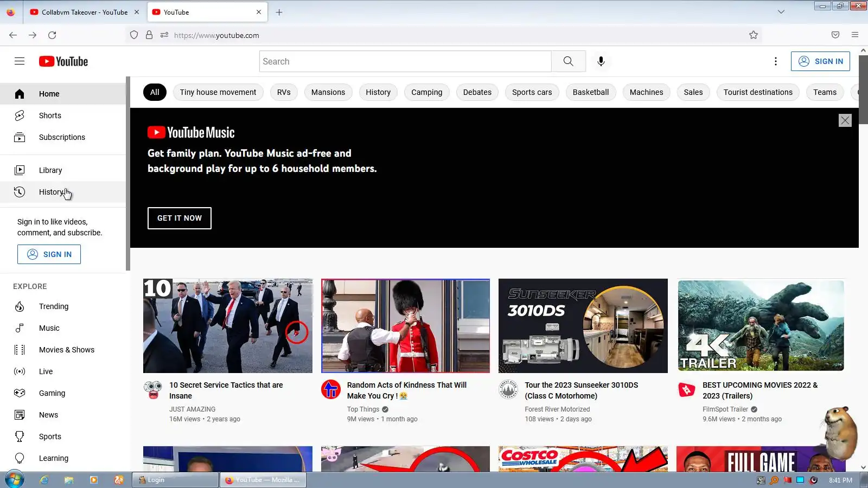Open the 4K Trailer movies thumbnail
The width and height of the screenshot is (868, 488).
point(761,326)
